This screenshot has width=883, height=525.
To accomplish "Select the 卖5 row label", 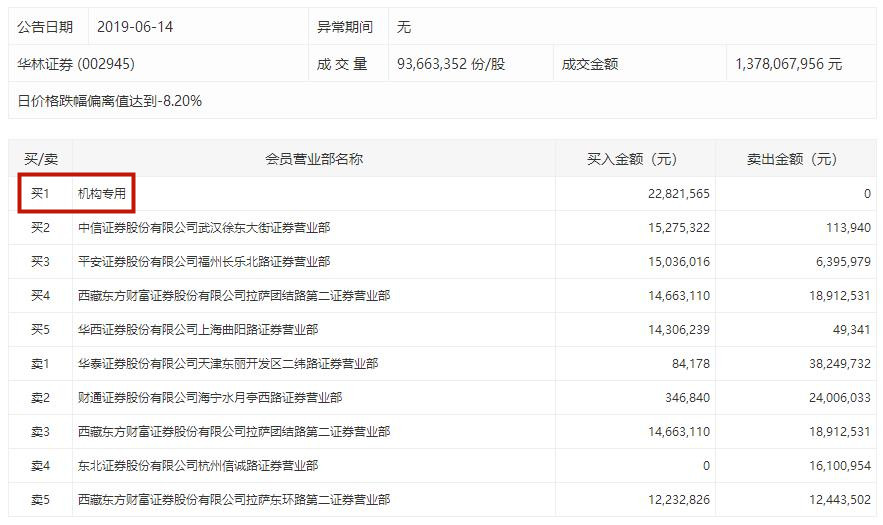I will [40, 500].
